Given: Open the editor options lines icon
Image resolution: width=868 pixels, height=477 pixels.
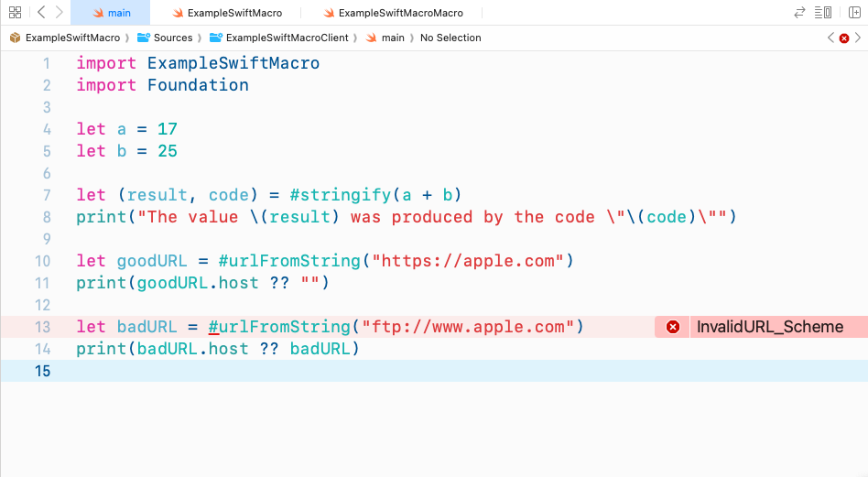Looking at the screenshot, I should pyautogui.click(x=823, y=12).
